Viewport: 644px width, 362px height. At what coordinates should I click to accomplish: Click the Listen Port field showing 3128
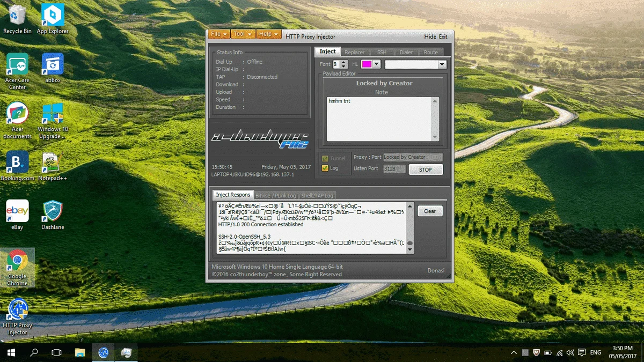click(x=394, y=169)
